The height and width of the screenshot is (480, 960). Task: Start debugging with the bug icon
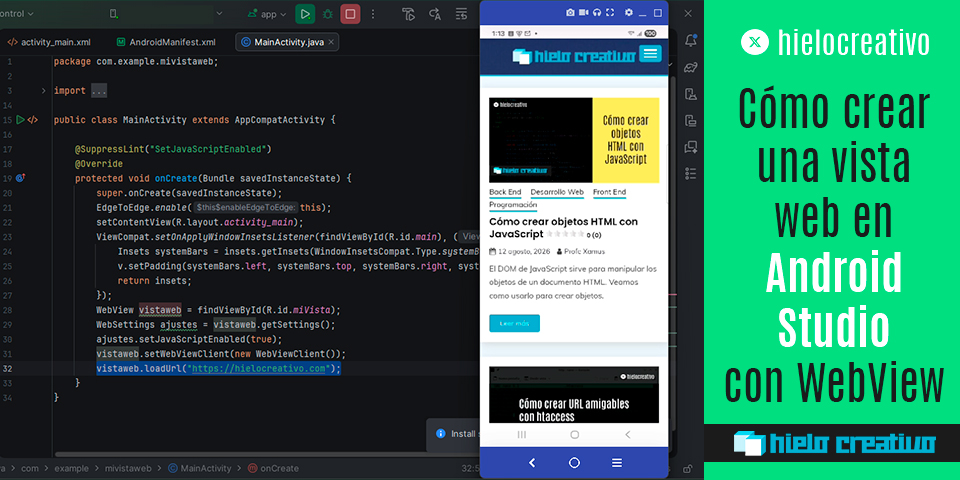(328, 14)
